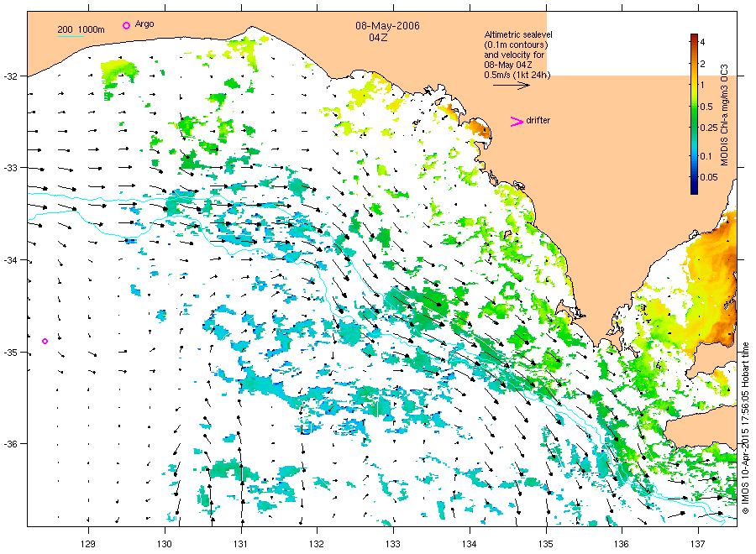
Task: Click the longitude axis label 132
Action: 317,544
